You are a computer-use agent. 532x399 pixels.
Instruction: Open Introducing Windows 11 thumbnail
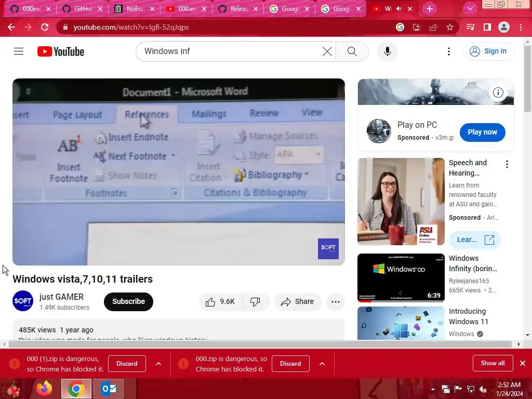[401, 323]
